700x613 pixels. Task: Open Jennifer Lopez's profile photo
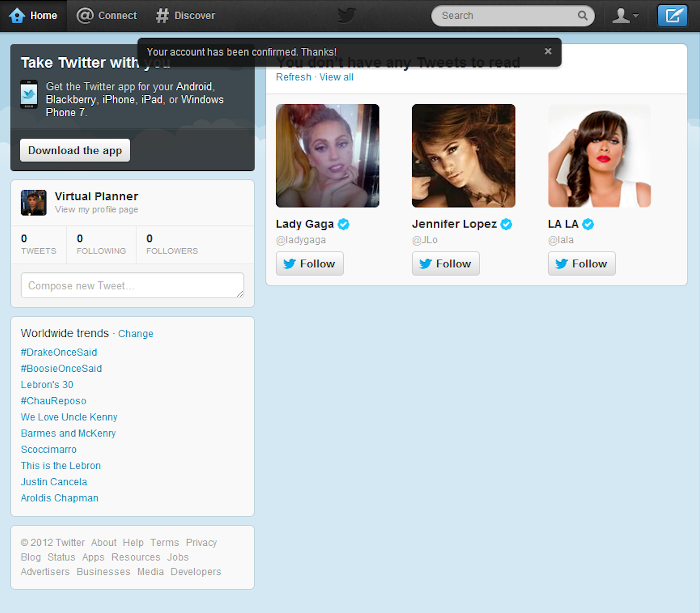click(x=463, y=156)
